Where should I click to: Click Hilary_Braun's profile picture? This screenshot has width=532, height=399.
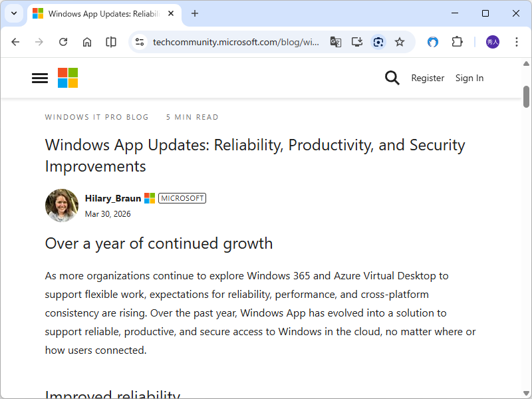click(61, 205)
